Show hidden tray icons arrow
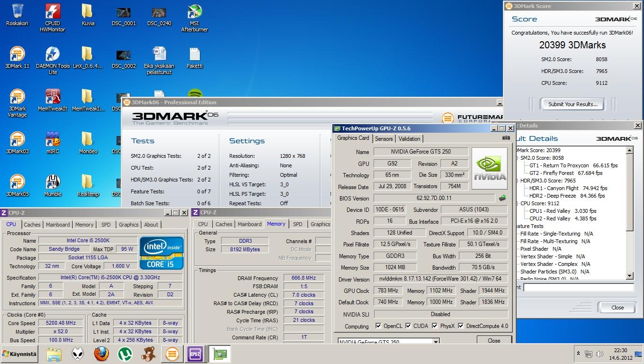This screenshot has height=364, width=644. [x=578, y=354]
